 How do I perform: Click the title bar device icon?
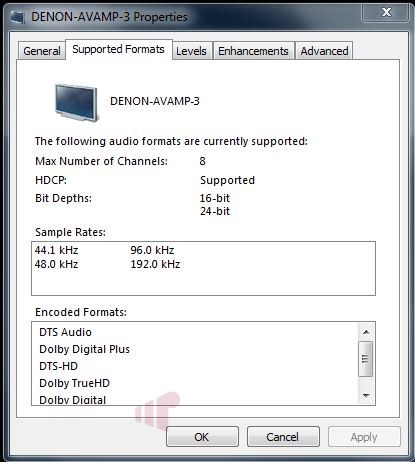click(x=17, y=16)
